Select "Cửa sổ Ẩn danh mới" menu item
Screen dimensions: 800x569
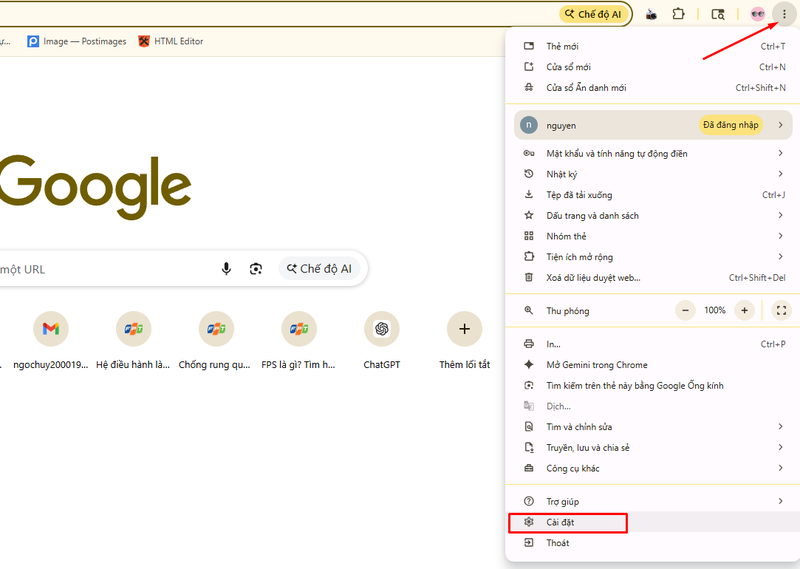click(652, 88)
